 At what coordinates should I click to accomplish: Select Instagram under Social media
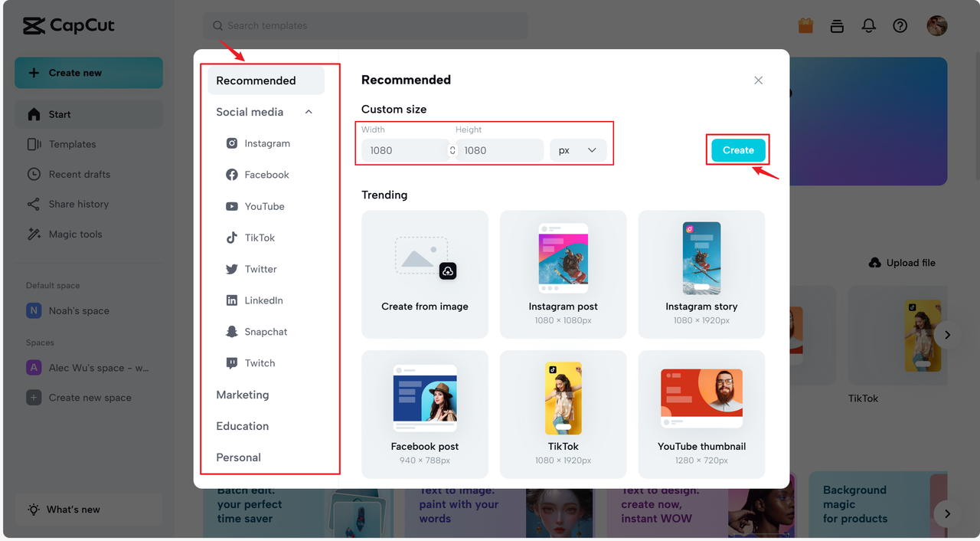[x=266, y=143]
